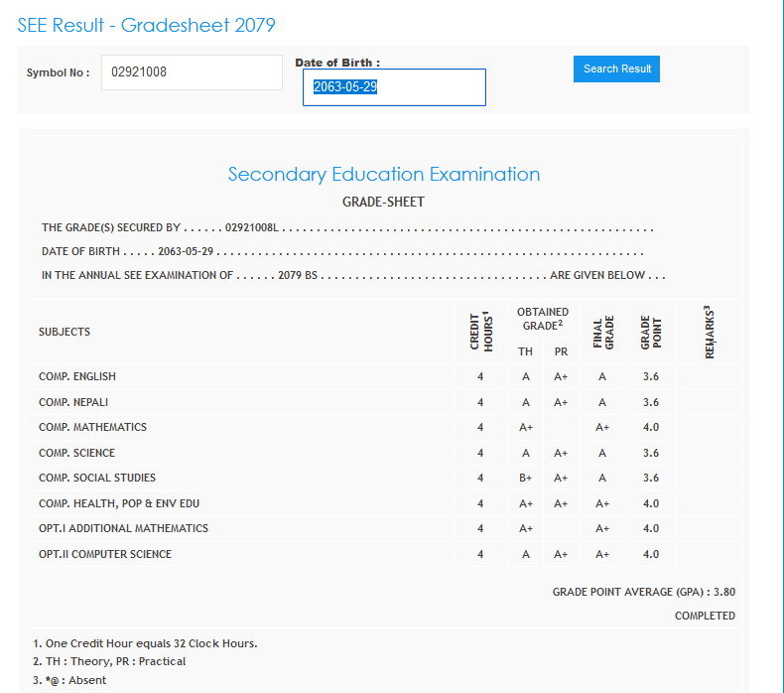Screen dimensions: 784x693
Task: Click the COMP. NEPALI subject name
Action: click(73, 402)
